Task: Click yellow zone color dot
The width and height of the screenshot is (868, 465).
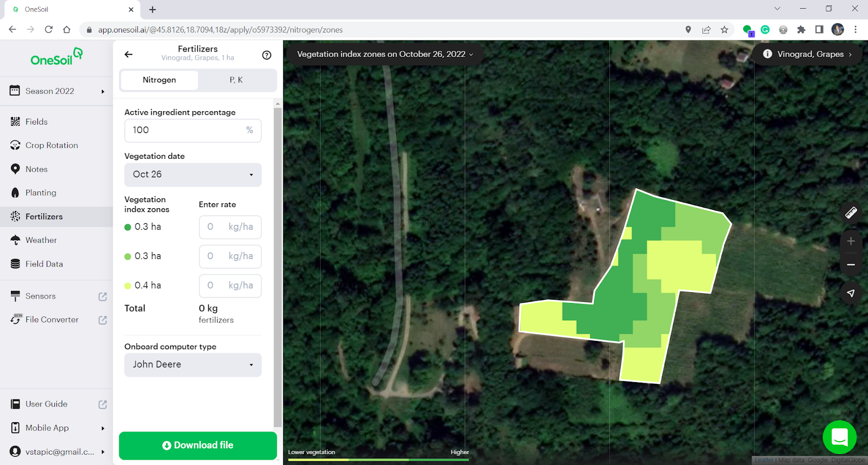Action: coord(128,286)
